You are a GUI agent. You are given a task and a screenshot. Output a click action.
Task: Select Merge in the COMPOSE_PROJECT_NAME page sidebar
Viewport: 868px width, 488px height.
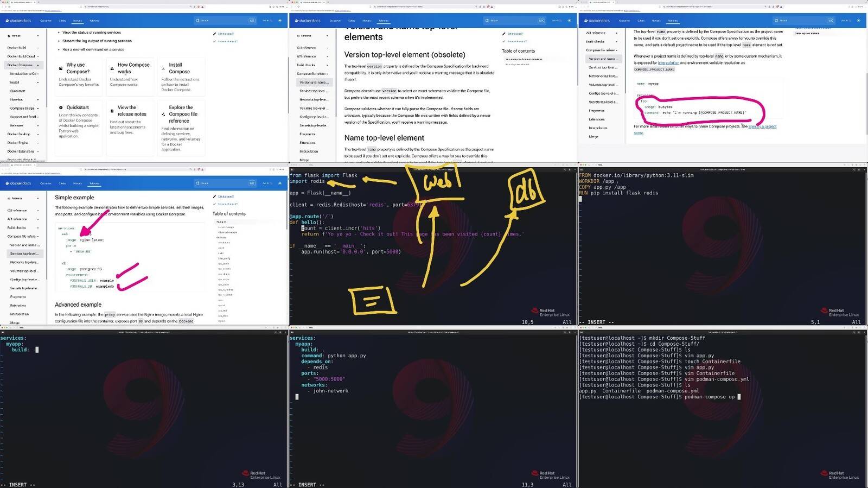593,137
